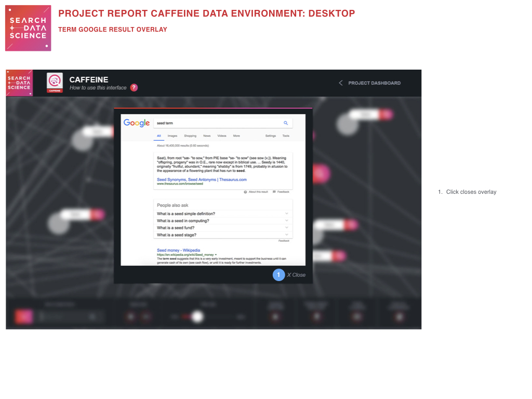Image resolution: width=532 pixels, height=399 pixels.
Task: Expand 'What is a seed in computing?'
Action: coord(223,221)
